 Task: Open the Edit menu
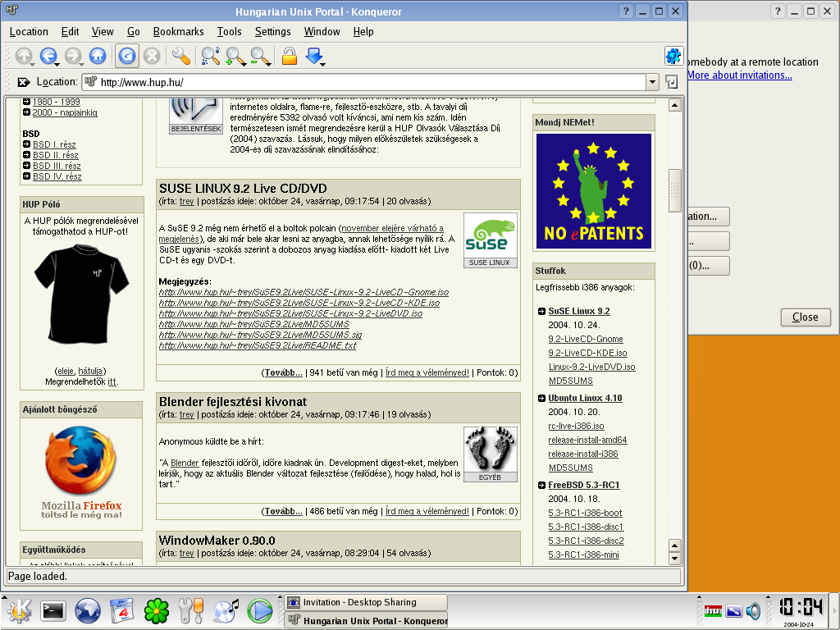pos(71,32)
